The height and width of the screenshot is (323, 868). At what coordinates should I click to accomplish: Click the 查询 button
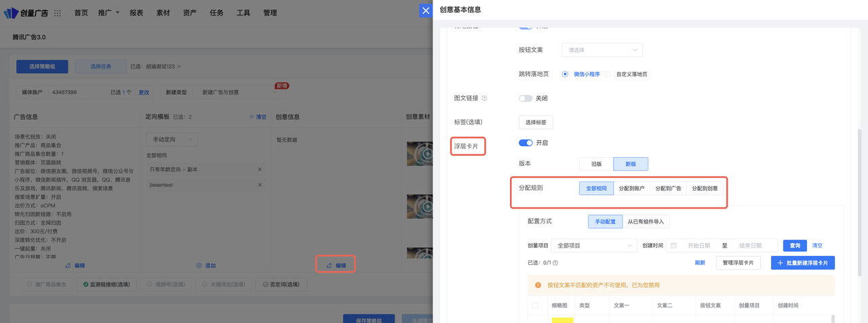click(795, 246)
